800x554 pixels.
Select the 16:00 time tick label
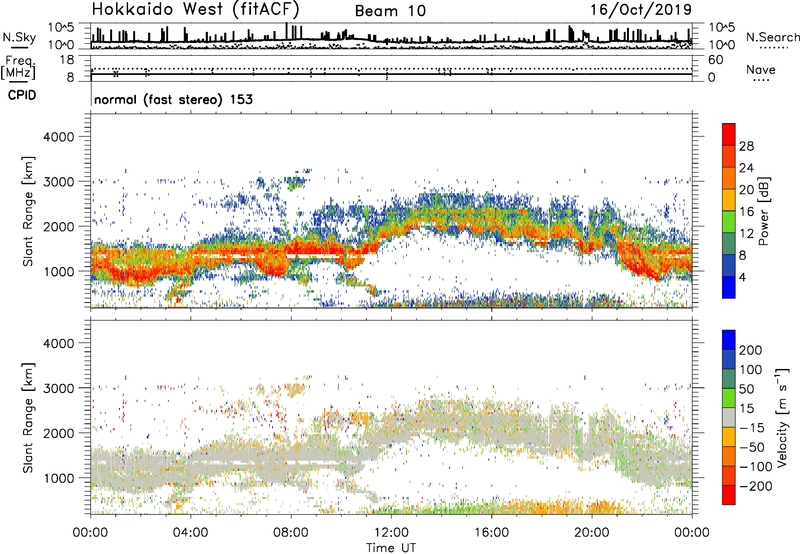(x=491, y=533)
